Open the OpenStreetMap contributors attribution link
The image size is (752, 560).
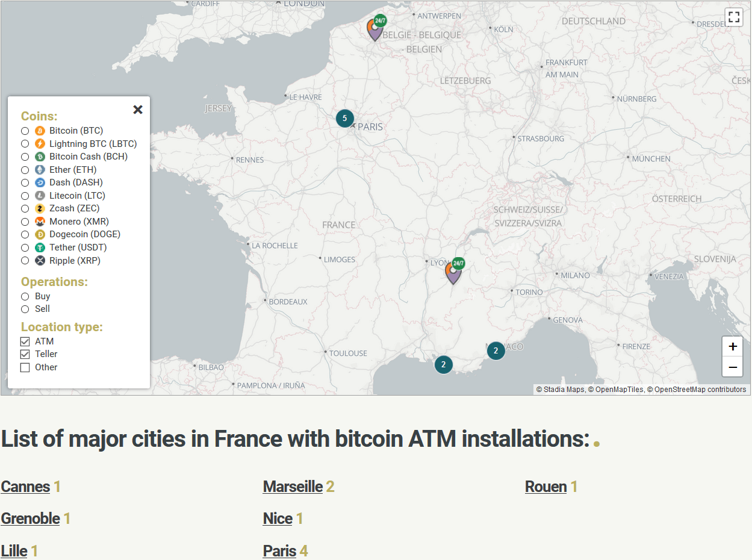[700, 390]
